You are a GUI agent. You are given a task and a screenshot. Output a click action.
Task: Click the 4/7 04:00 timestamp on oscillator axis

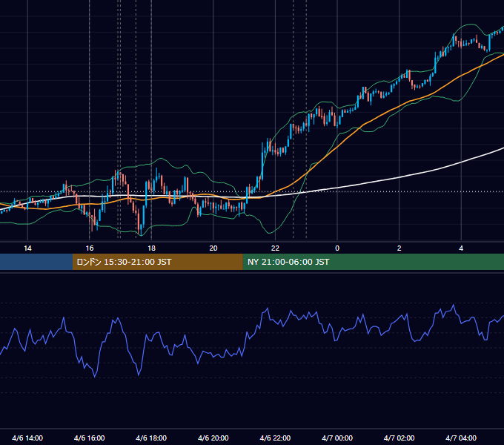coord(461,438)
